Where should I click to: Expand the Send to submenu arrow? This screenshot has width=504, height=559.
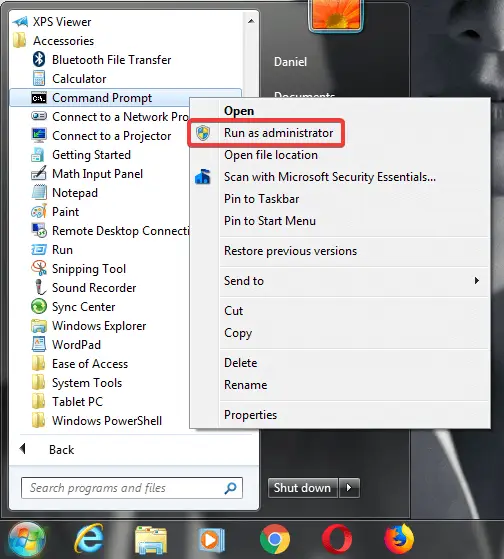(x=477, y=281)
